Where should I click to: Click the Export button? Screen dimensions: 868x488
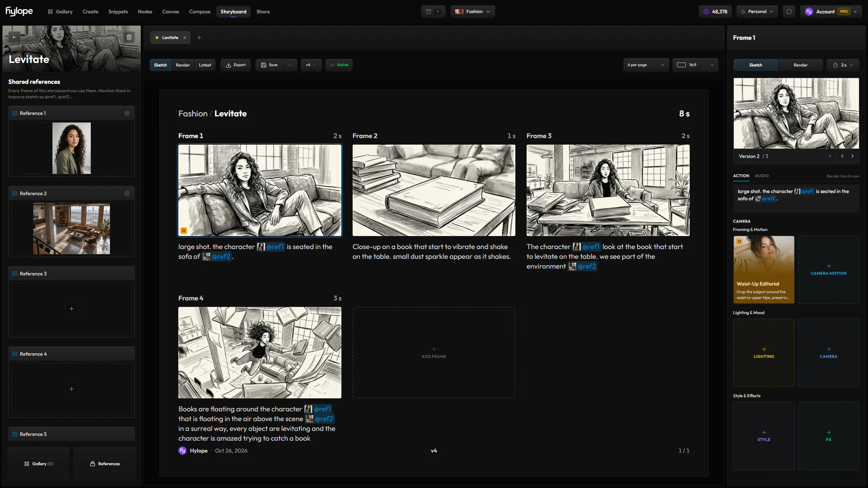[x=236, y=65]
